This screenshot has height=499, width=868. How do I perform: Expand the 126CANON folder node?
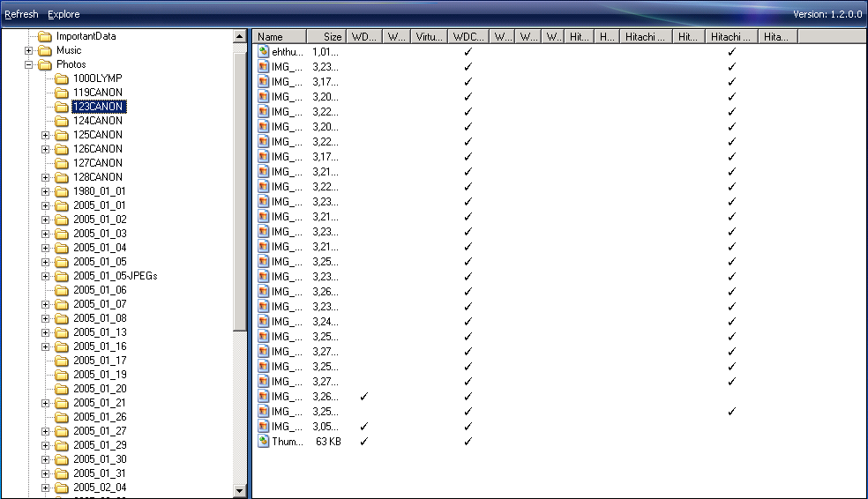coord(45,149)
